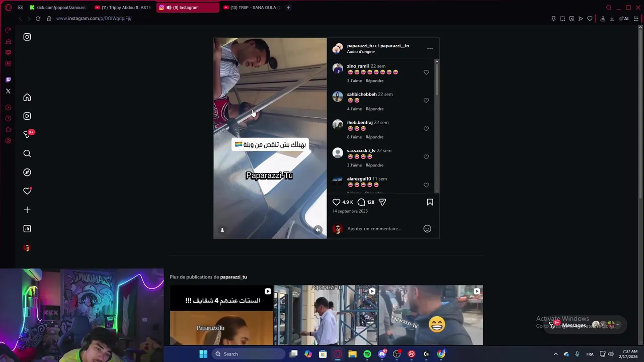
Task: Open the Opera menu logo
Action: 8,8
